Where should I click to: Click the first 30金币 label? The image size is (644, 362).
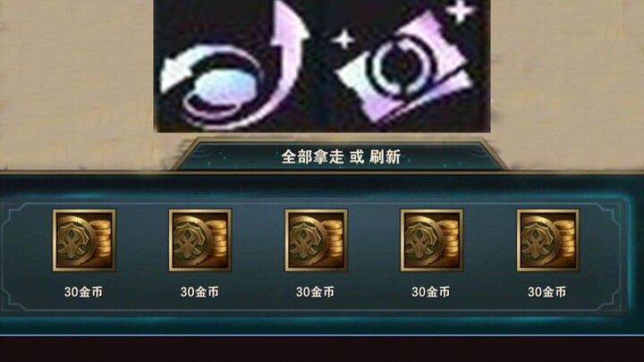click(x=83, y=291)
